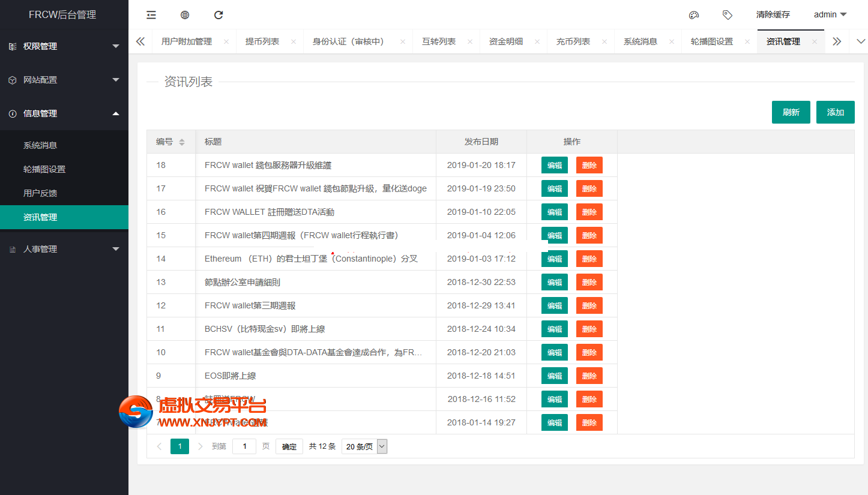Viewport: 868px width, 495px height.
Task: Click date cell '2018-12-30 22:53'
Action: click(x=481, y=282)
